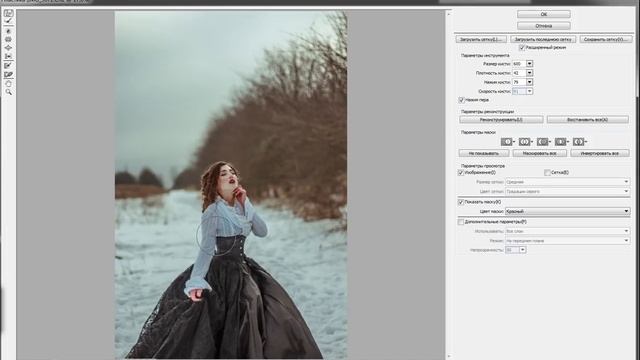Open the Использовать dropdown
The width and height of the screenshot is (640, 360).
point(567,231)
